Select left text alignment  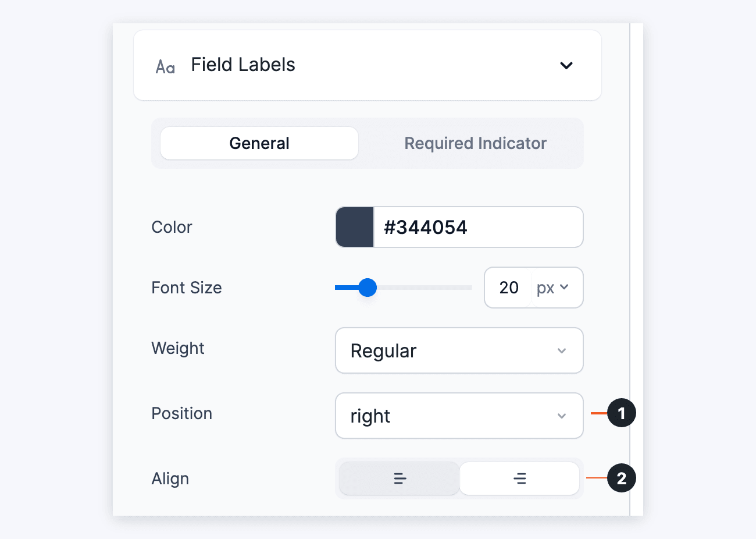[x=400, y=478]
